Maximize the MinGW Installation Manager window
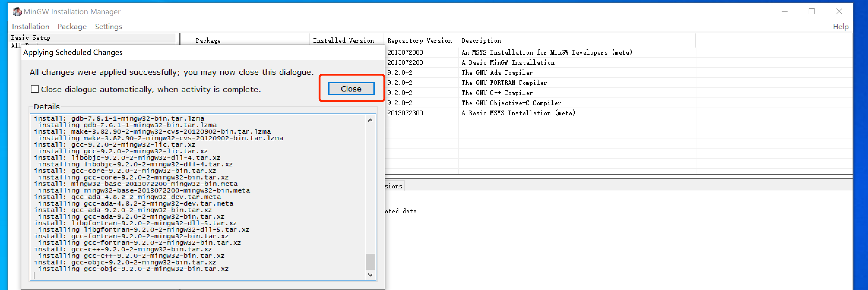Viewport: 868px width, 290px height. point(811,12)
